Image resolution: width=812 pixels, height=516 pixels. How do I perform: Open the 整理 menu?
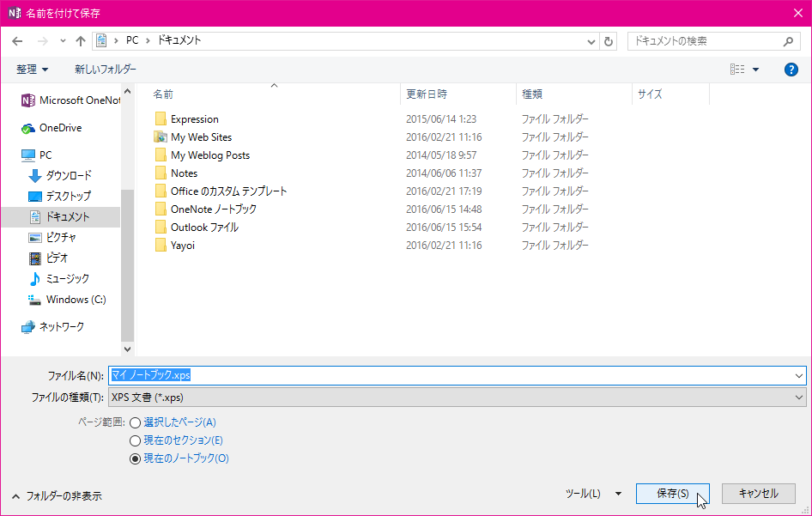[32, 70]
